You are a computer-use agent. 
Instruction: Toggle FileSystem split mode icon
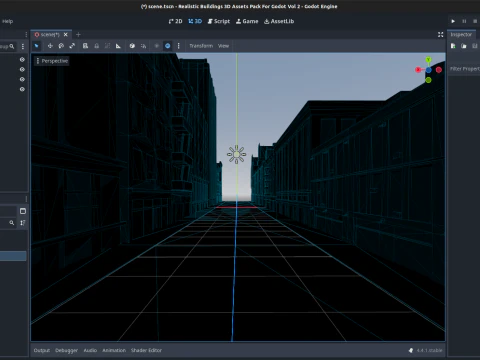(23, 211)
